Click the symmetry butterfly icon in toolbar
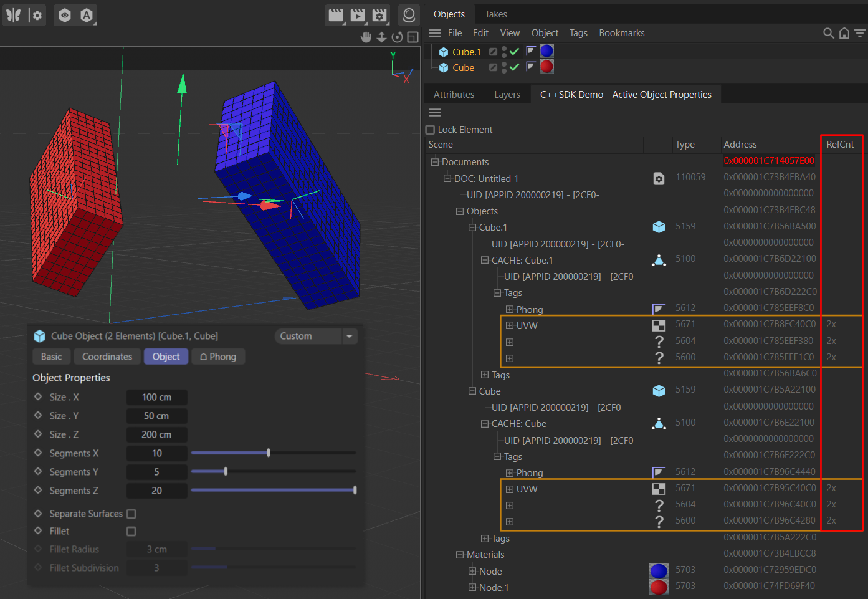The width and height of the screenshot is (868, 599). coord(13,15)
